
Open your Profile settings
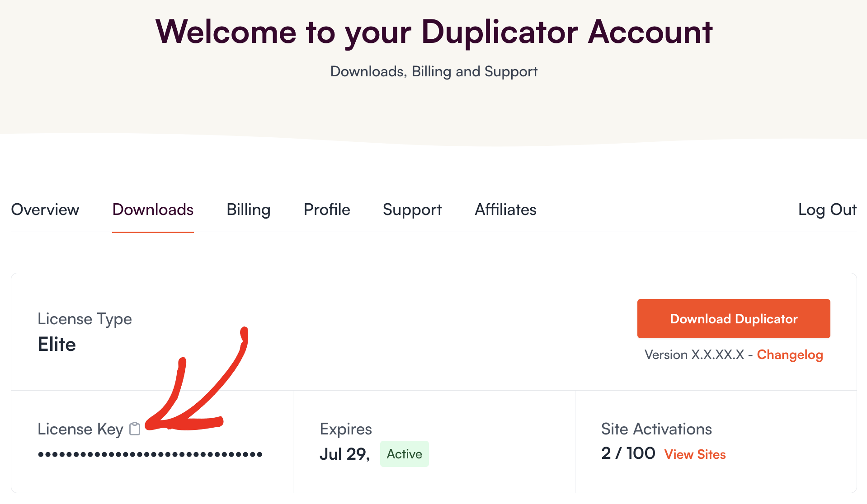(x=326, y=210)
